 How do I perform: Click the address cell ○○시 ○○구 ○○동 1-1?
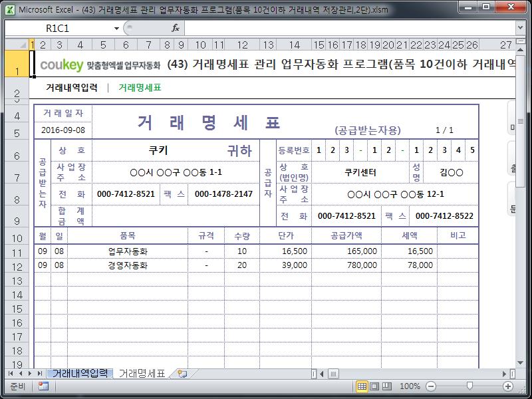point(176,172)
